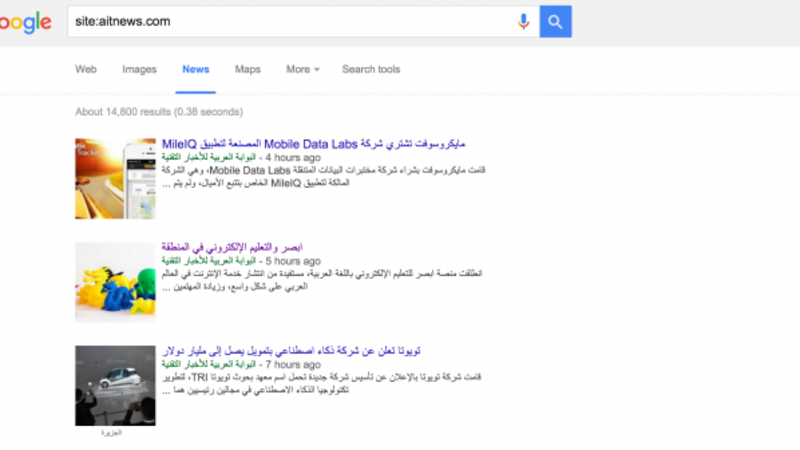800x450 pixels.
Task: Click the snippet mentioning TRI
Action: (x=321, y=384)
